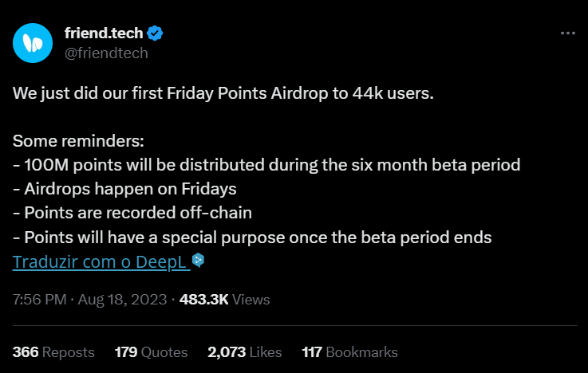
Task: Click the Some reminders line
Action: click(x=78, y=141)
